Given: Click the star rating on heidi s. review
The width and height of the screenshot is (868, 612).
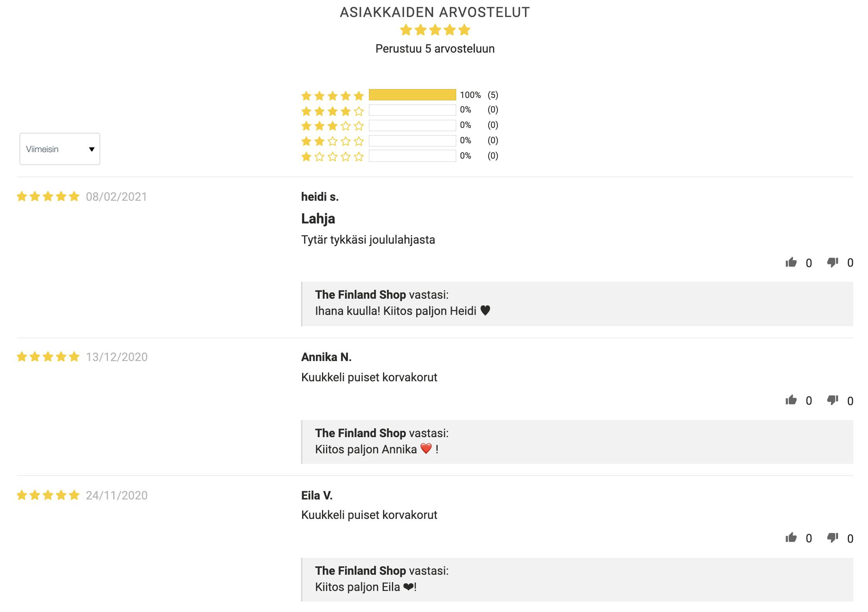Looking at the screenshot, I should [48, 197].
